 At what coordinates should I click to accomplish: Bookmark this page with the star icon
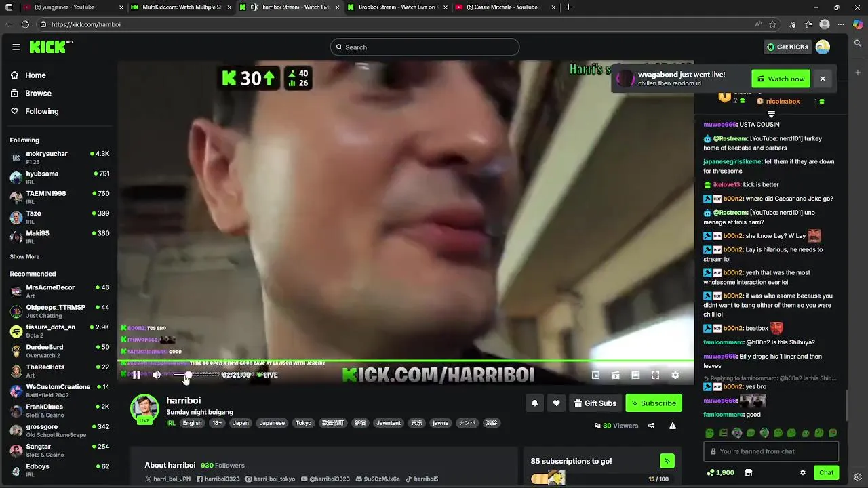(x=772, y=24)
